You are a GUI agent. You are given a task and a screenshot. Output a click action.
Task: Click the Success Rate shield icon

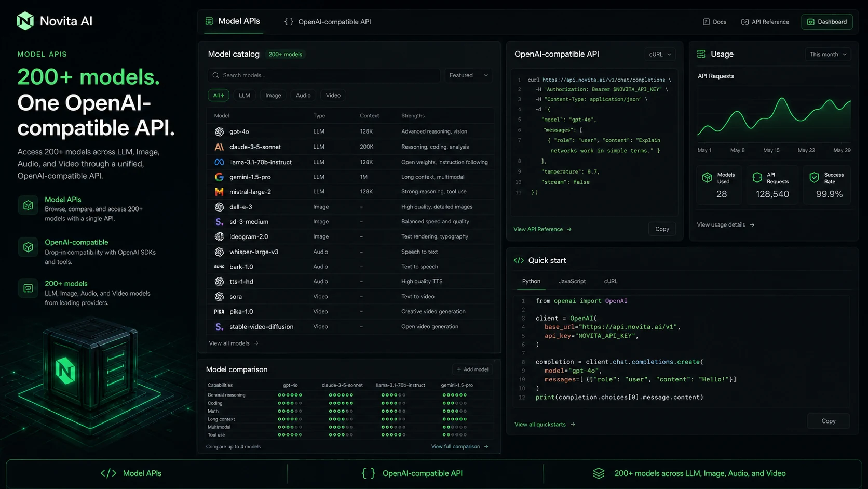pos(814,178)
